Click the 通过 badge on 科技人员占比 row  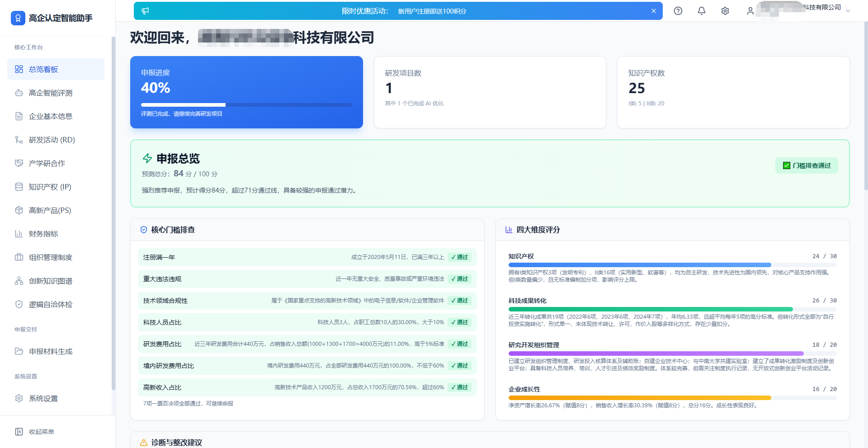(x=460, y=322)
